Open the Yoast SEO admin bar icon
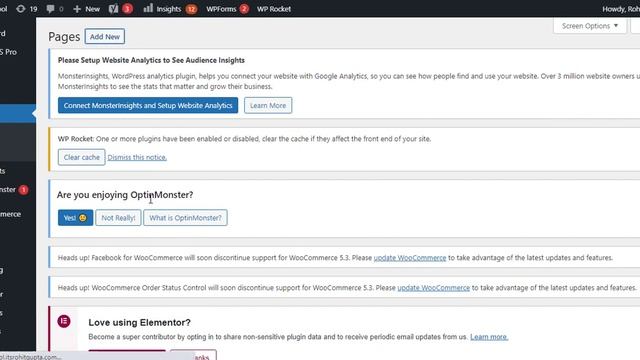This screenshot has width=640, height=360. (x=113, y=9)
